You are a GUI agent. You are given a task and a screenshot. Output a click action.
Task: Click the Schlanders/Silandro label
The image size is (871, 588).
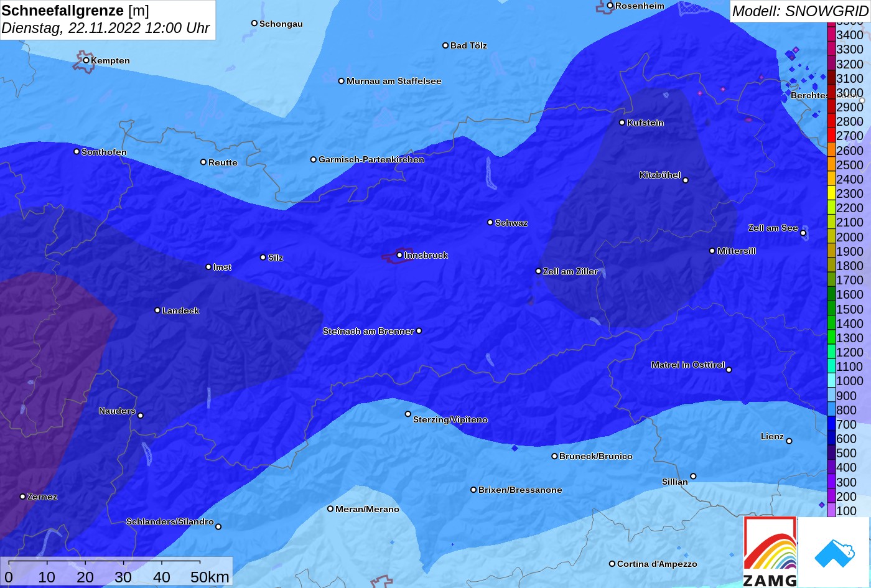[x=170, y=521]
